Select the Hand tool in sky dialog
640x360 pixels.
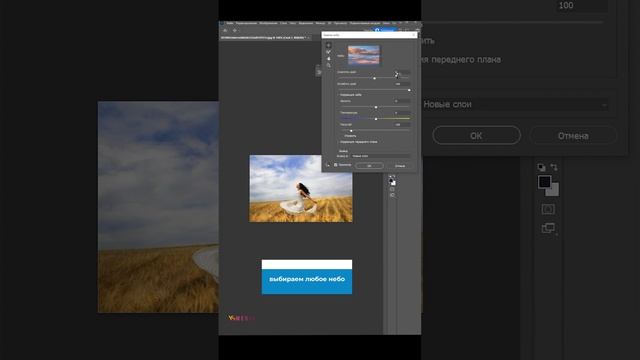[x=329, y=58]
